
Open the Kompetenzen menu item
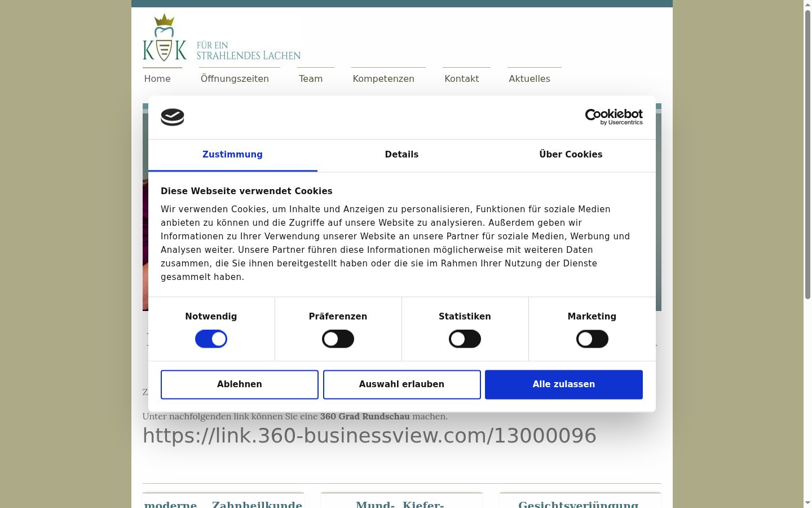[x=383, y=79]
